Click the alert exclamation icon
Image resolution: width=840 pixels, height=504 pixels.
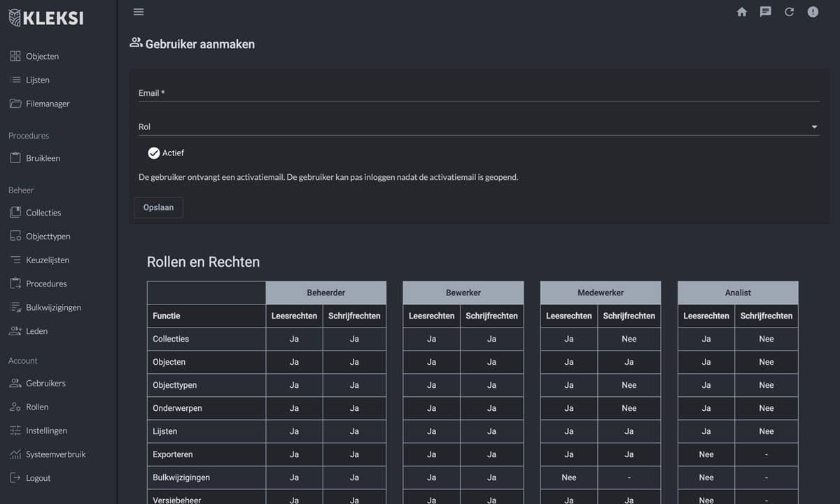(813, 12)
